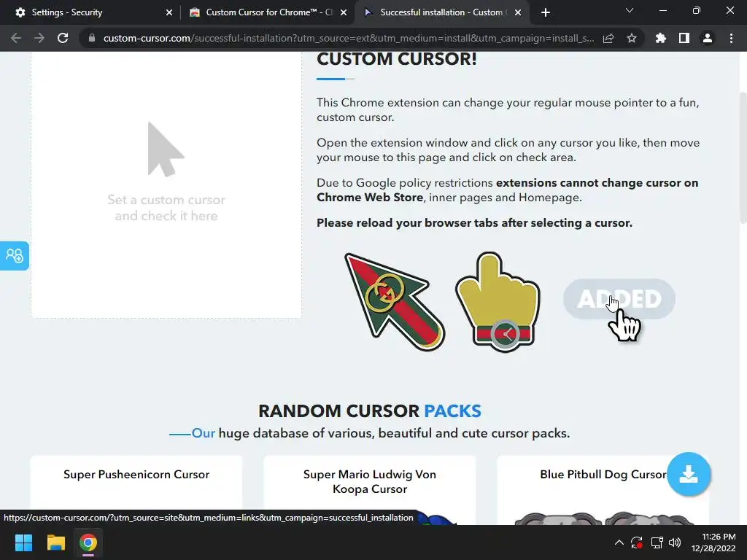Go forward to the next page

[x=39, y=38]
